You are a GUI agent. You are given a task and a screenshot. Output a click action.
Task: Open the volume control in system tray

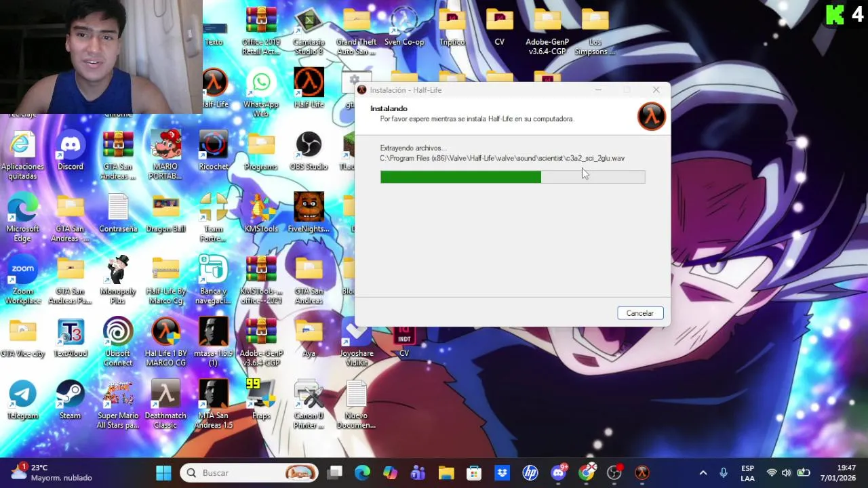pyautogui.click(x=786, y=472)
